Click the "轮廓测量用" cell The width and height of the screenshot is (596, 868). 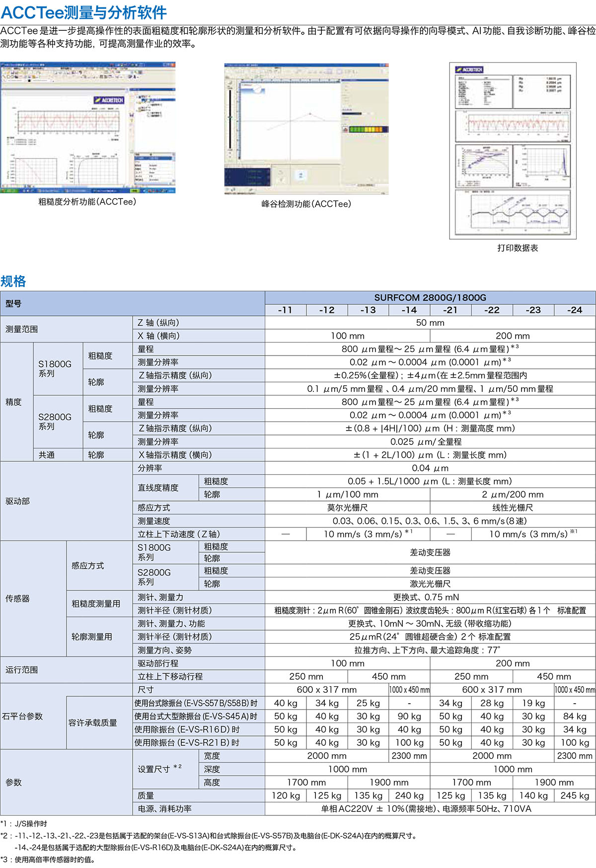[x=99, y=637]
